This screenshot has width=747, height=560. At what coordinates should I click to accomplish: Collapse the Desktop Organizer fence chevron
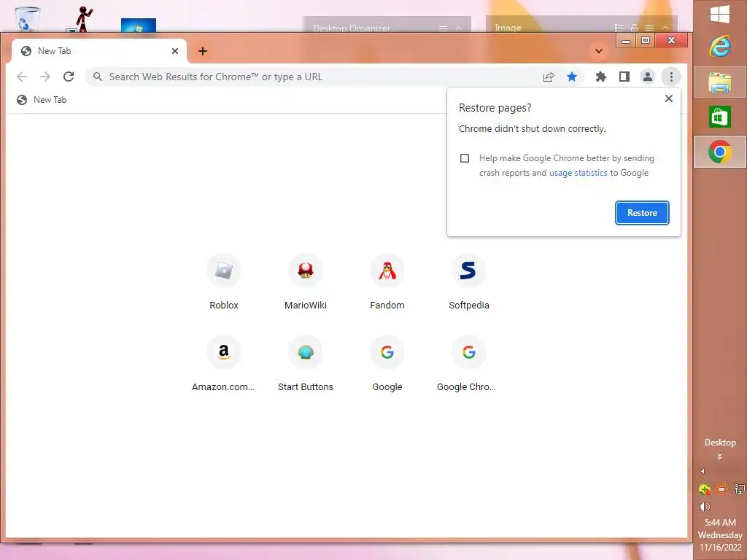[459, 28]
